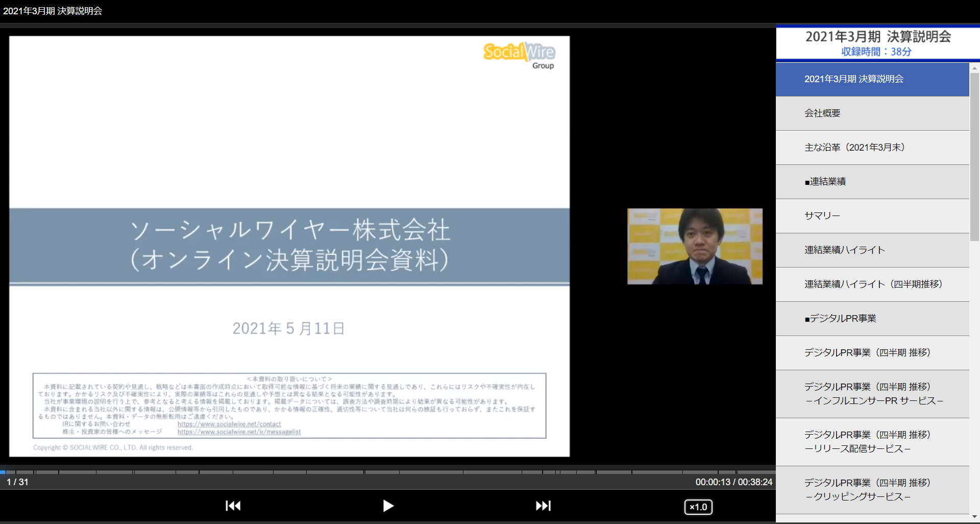Image resolution: width=980 pixels, height=524 pixels.
Task: Click the SocialWire Group logo on slide
Action: coord(519,55)
